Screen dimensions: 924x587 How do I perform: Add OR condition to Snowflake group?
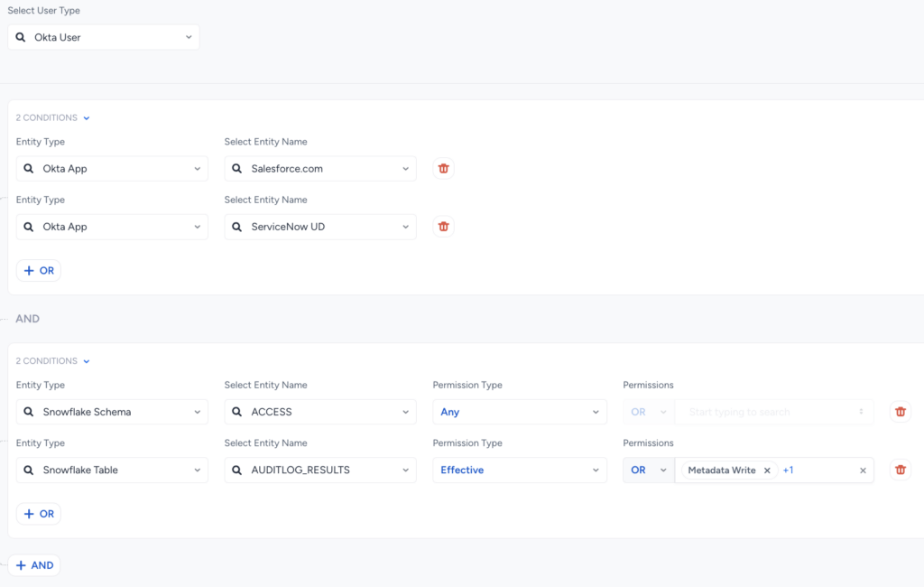pos(39,514)
